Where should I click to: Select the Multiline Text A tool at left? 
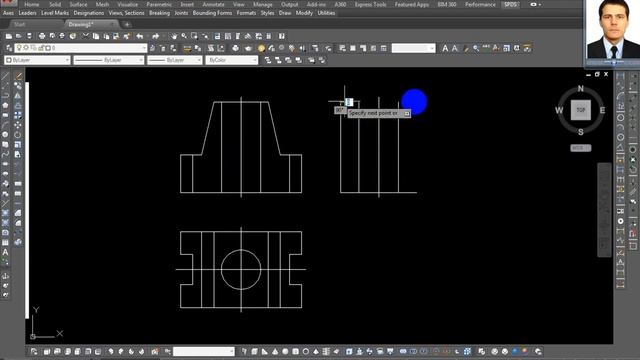(x=5, y=252)
